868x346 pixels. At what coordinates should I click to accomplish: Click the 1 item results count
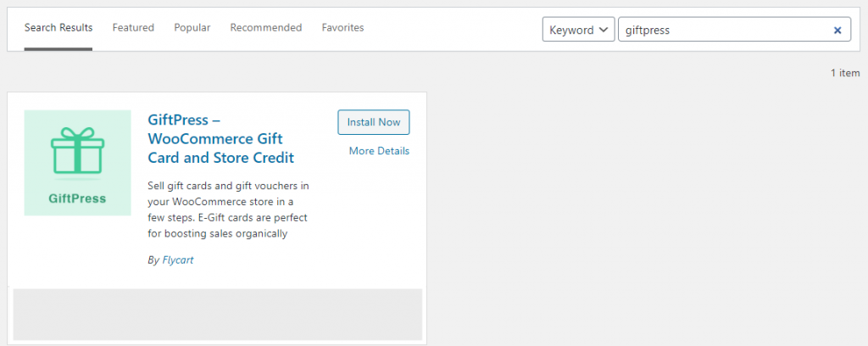(845, 73)
